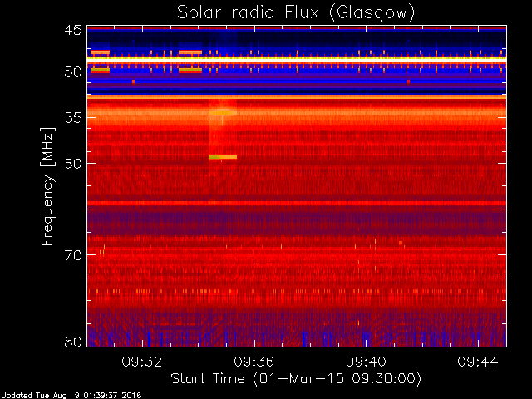Click the '55' frequency tick label
This screenshot has width=532, height=399.
coord(73,118)
